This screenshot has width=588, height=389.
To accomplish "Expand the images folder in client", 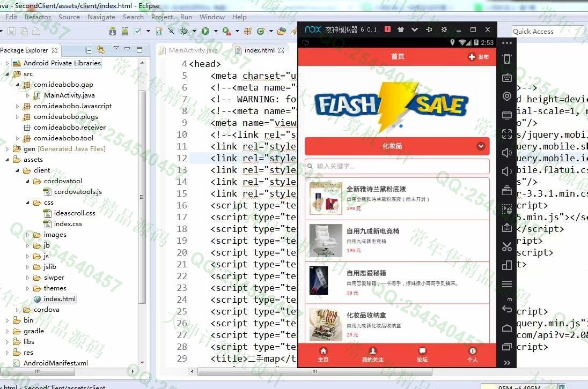I will click(27, 235).
